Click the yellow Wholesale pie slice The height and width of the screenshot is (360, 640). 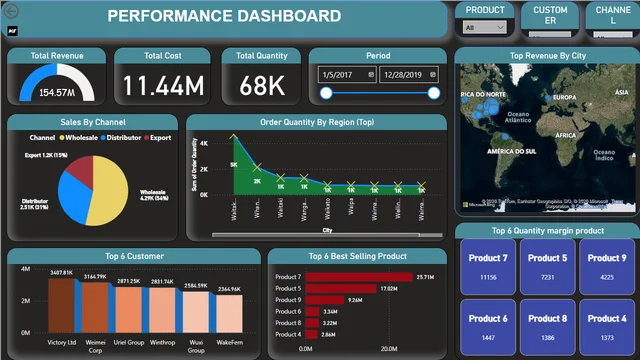click(x=110, y=192)
